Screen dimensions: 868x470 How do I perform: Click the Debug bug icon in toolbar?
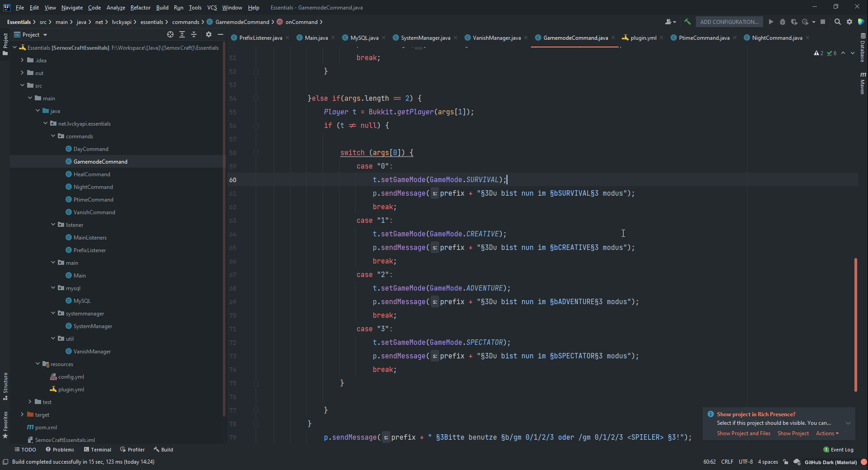[783, 22]
